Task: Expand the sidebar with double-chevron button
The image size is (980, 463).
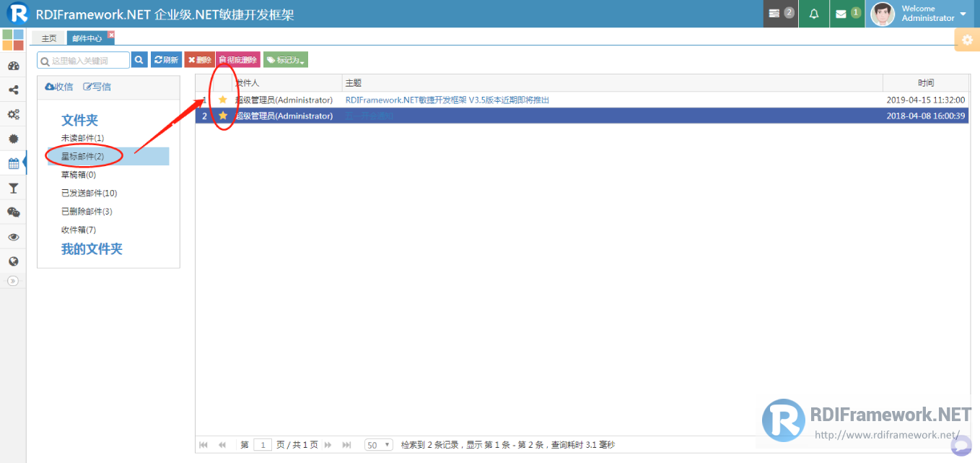Action: pos(13,281)
